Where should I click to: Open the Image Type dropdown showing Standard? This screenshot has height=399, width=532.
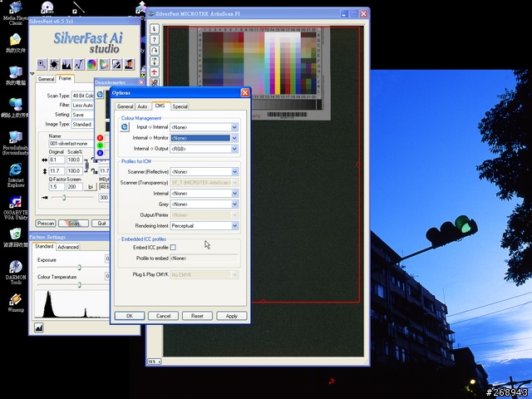click(82, 125)
